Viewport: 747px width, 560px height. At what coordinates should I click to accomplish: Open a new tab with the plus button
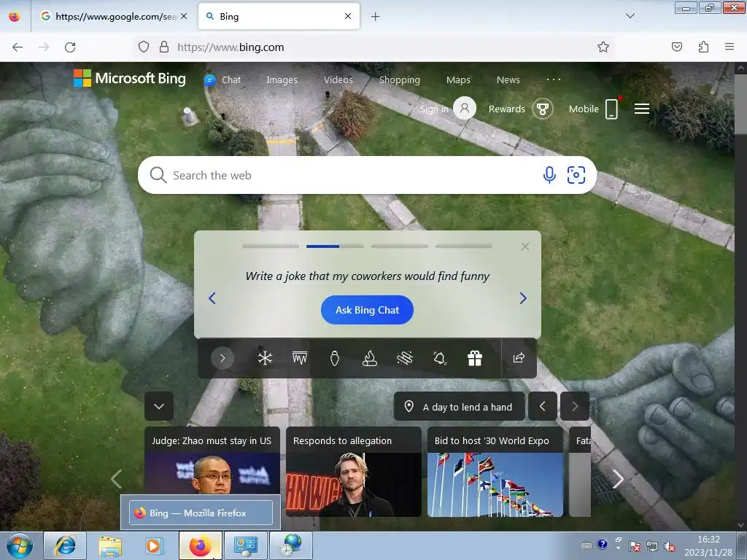tap(376, 17)
